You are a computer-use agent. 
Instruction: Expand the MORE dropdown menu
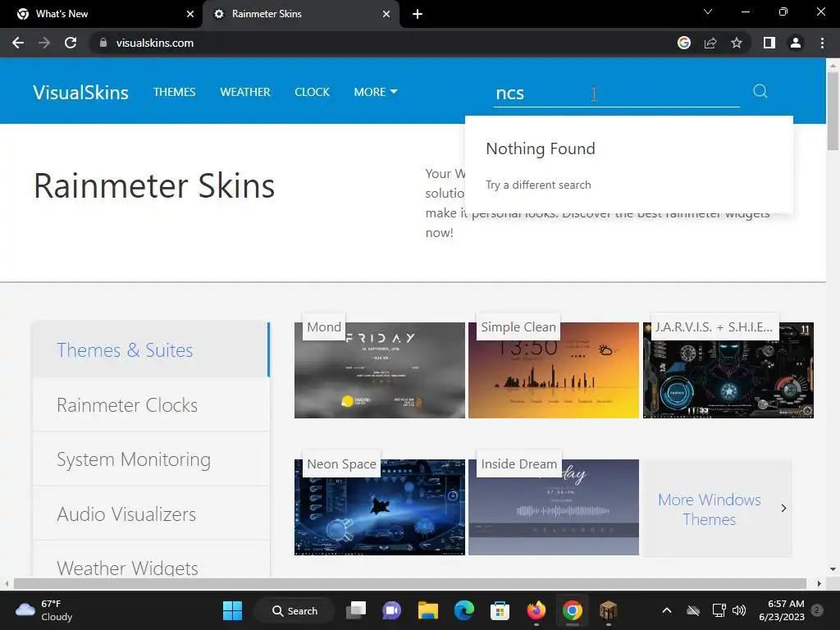tap(376, 92)
